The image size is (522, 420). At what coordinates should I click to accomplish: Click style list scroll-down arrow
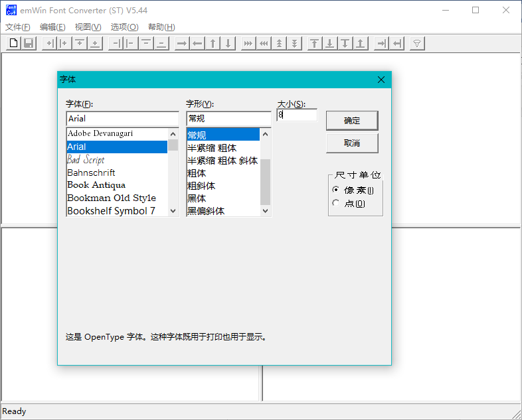(266, 211)
